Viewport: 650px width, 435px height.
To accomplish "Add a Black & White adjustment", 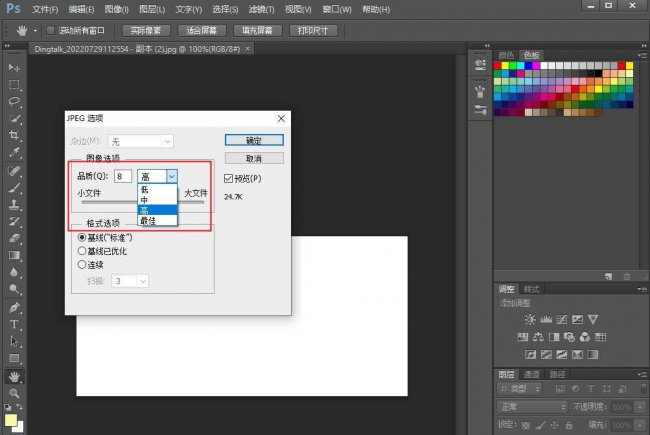I will point(554,337).
